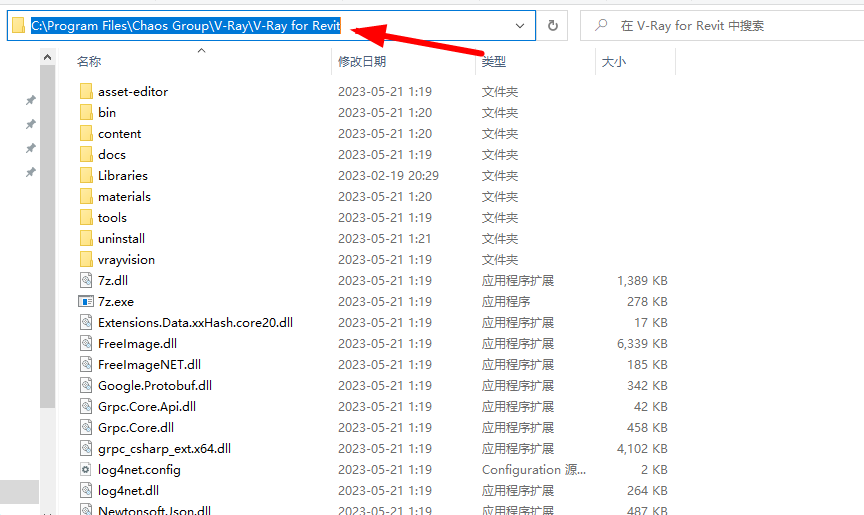864x515 pixels.
Task: Click the sort arrow above the 名称 column
Action: [202, 51]
